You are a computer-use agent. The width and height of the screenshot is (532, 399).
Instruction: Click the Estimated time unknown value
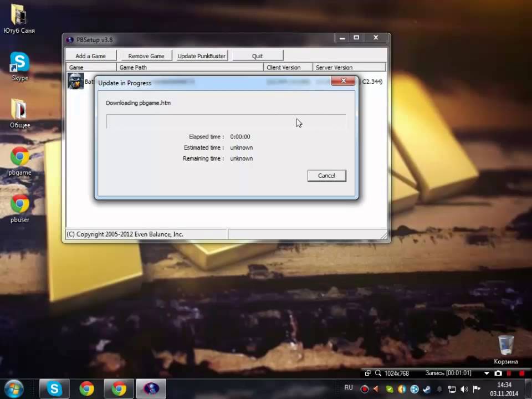[x=241, y=147]
